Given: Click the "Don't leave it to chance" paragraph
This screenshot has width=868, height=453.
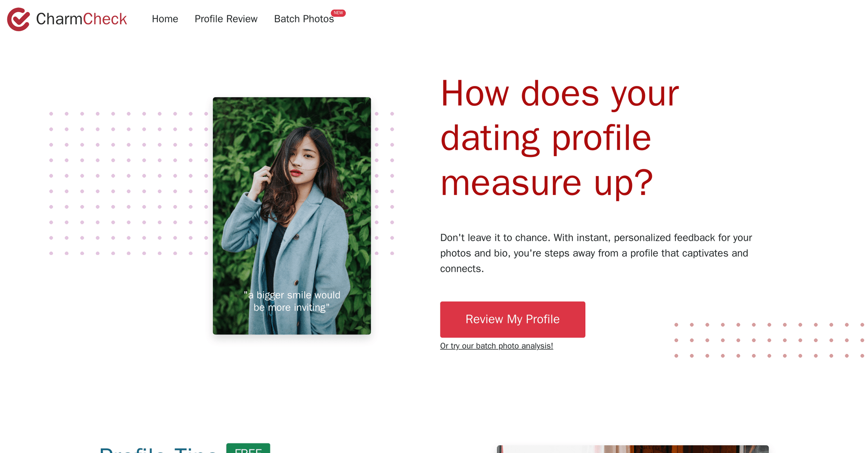Looking at the screenshot, I should [596, 253].
